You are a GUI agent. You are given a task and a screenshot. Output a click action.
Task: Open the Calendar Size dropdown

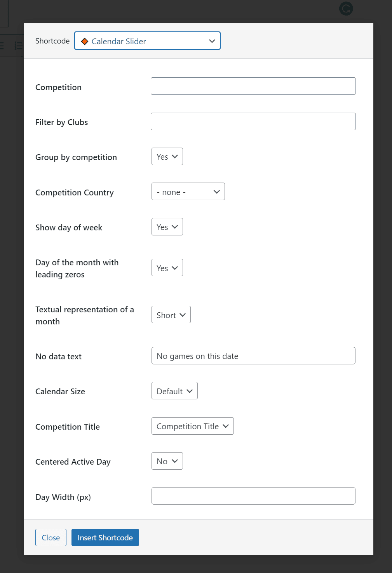tap(174, 391)
